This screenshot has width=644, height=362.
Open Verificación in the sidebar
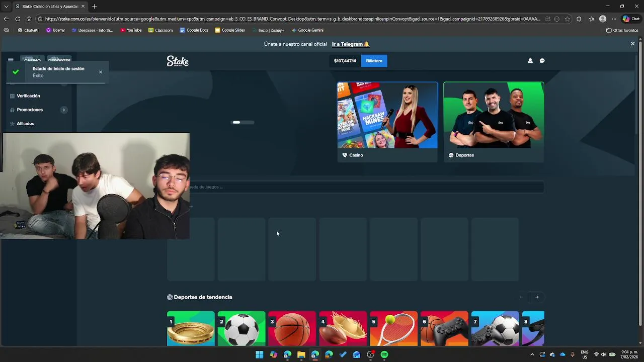[x=28, y=96]
